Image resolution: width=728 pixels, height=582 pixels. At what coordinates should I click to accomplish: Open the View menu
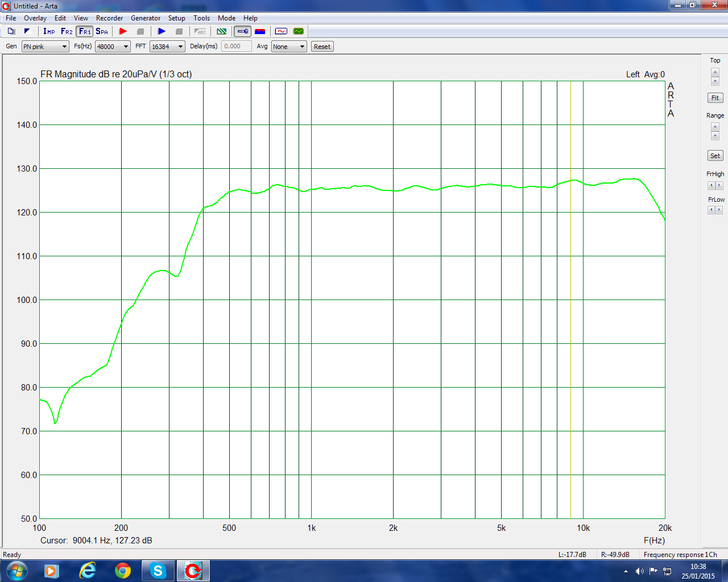[81, 18]
